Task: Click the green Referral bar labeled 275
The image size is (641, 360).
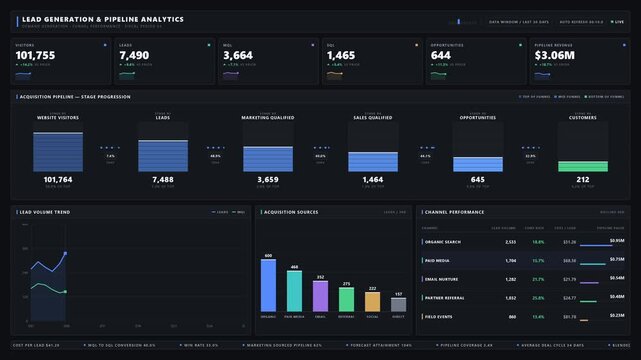Action: pos(347,300)
